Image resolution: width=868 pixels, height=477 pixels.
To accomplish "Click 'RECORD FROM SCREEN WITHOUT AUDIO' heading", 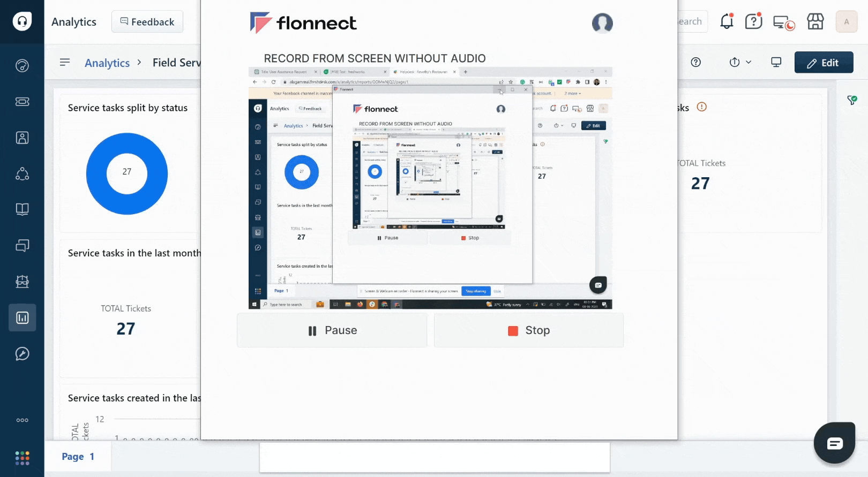I will pyautogui.click(x=375, y=58).
